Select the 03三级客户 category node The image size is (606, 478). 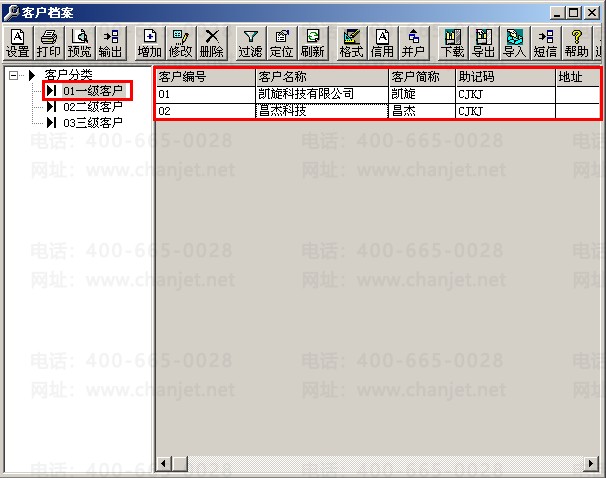(x=93, y=123)
